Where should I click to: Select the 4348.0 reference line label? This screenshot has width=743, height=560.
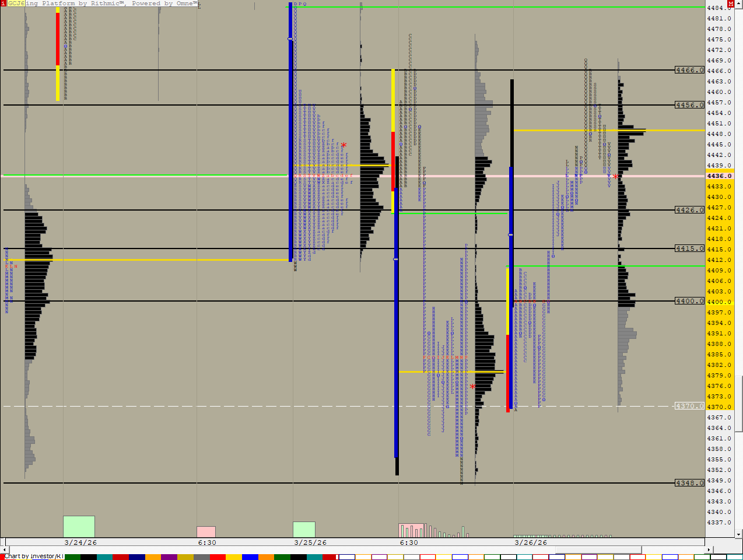tap(689, 483)
